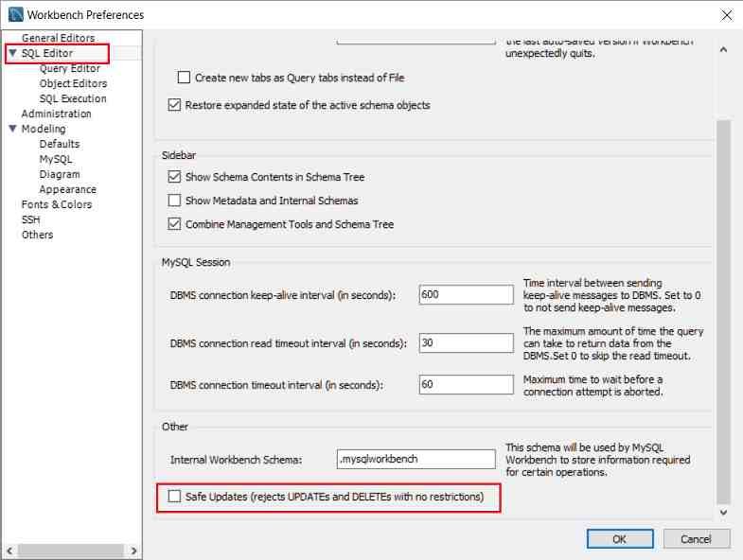Open SQL Execution settings
Screen dimensions: 743x560
click(x=73, y=99)
